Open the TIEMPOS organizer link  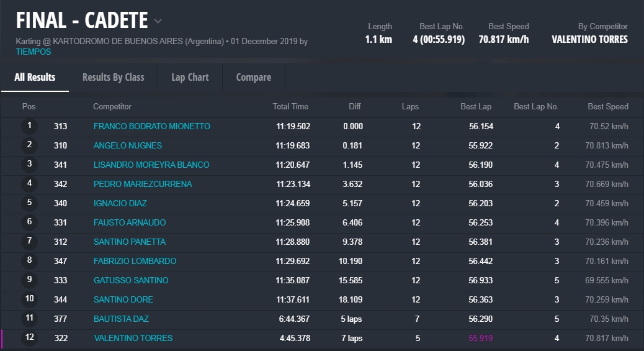[34, 52]
